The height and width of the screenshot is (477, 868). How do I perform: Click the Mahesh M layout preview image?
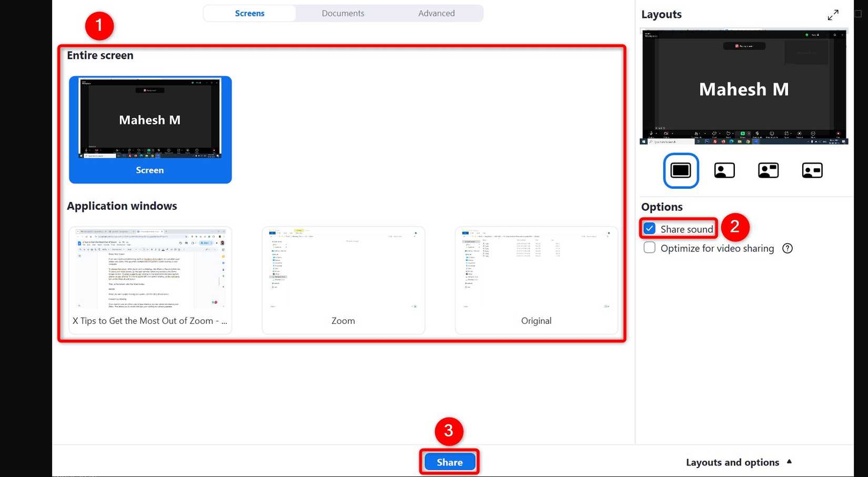pyautogui.click(x=743, y=87)
